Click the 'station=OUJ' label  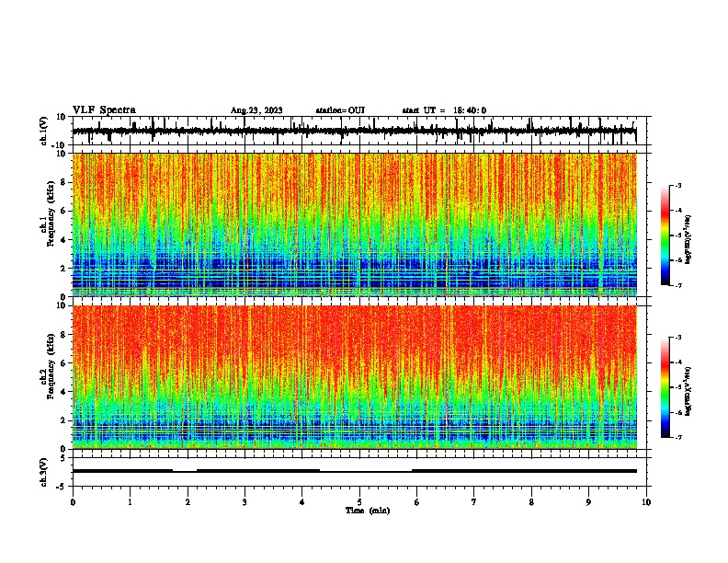pyautogui.click(x=340, y=110)
